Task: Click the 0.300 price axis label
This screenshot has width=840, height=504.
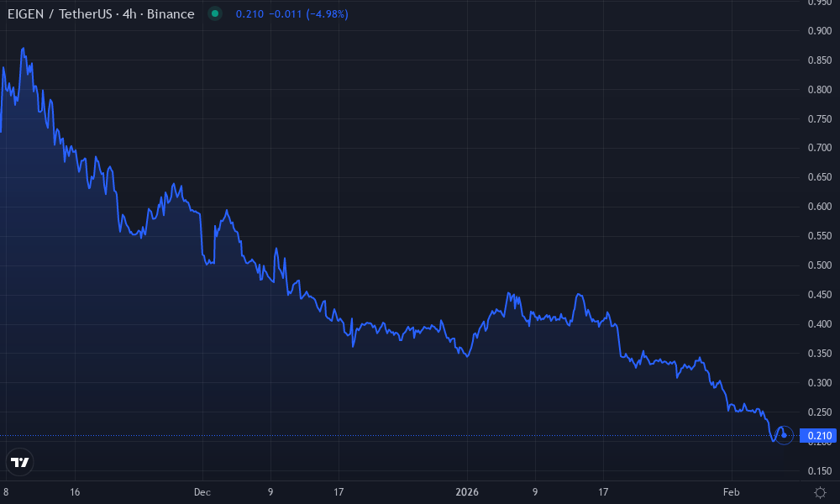Action: pyautogui.click(x=820, y=383)
